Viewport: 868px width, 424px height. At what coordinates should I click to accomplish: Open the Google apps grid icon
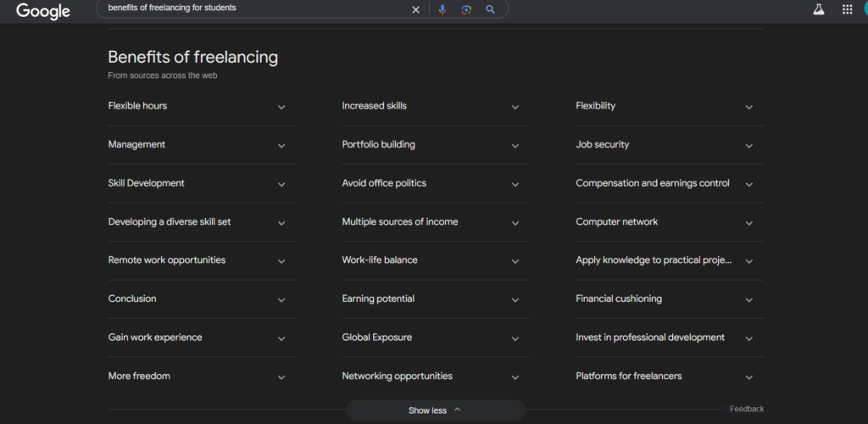[x=847, y=9]
